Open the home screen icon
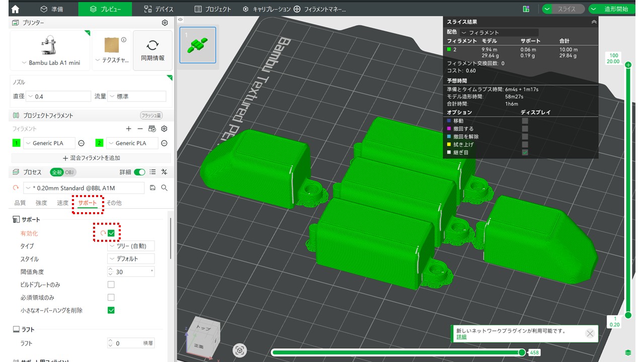644x362 pixels. (15, 9)
